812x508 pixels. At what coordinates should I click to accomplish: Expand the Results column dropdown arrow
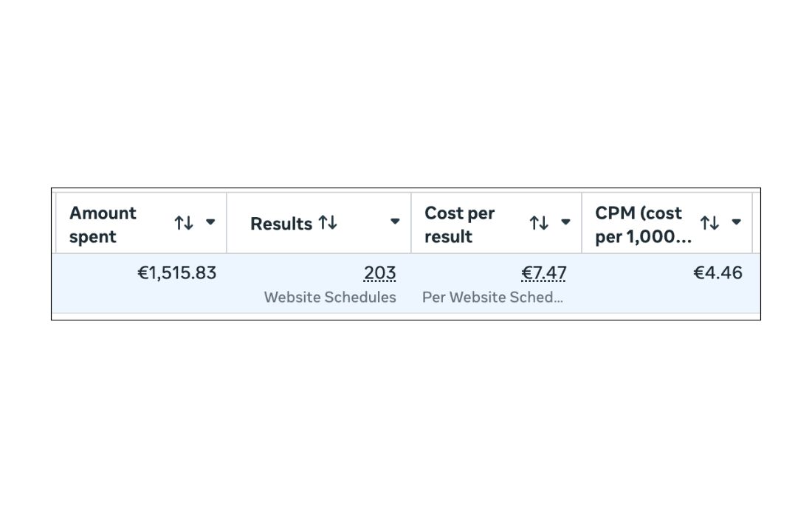(395, 222)
